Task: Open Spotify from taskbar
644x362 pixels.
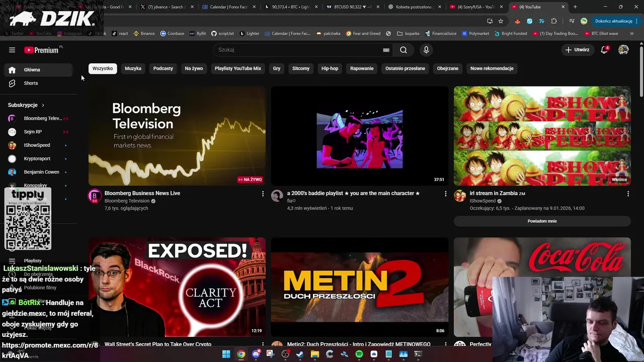Action: pos(359,354)
